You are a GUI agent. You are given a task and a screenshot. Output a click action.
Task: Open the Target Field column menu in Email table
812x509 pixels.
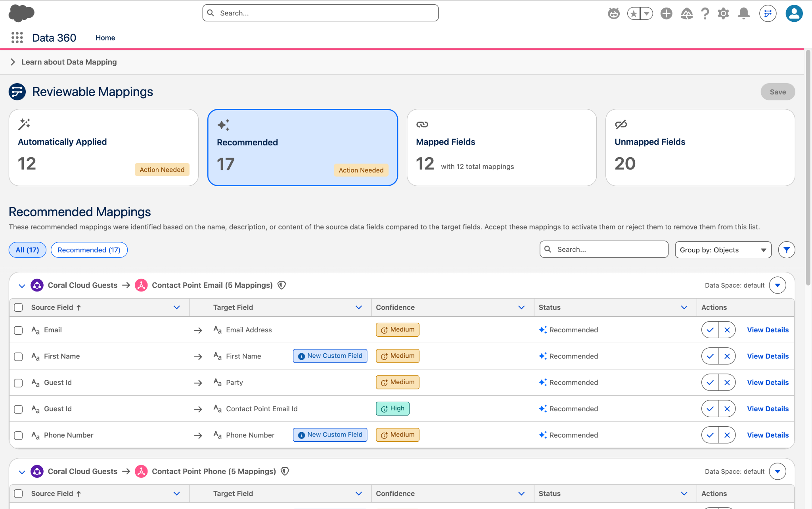point(359,307)
